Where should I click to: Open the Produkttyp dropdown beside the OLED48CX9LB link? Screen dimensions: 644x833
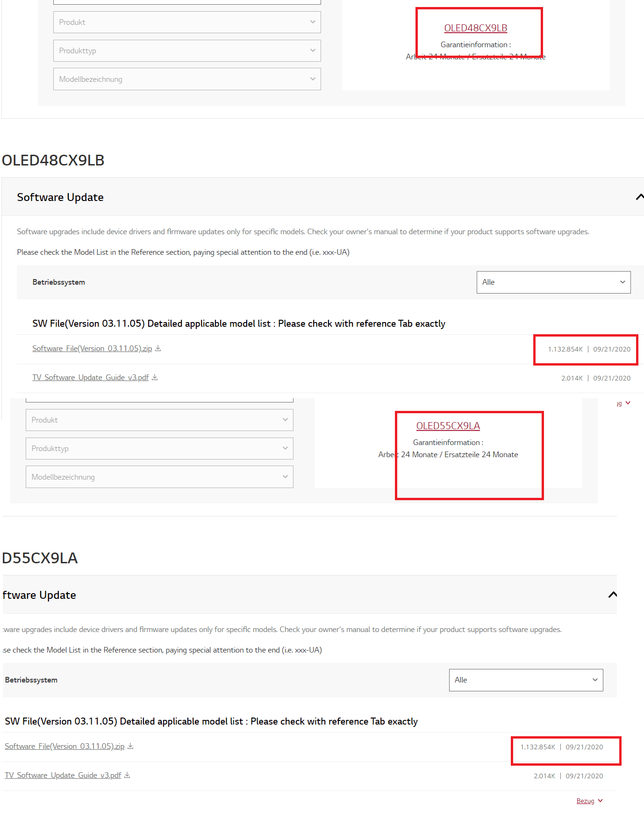click(x=187, y=50)
